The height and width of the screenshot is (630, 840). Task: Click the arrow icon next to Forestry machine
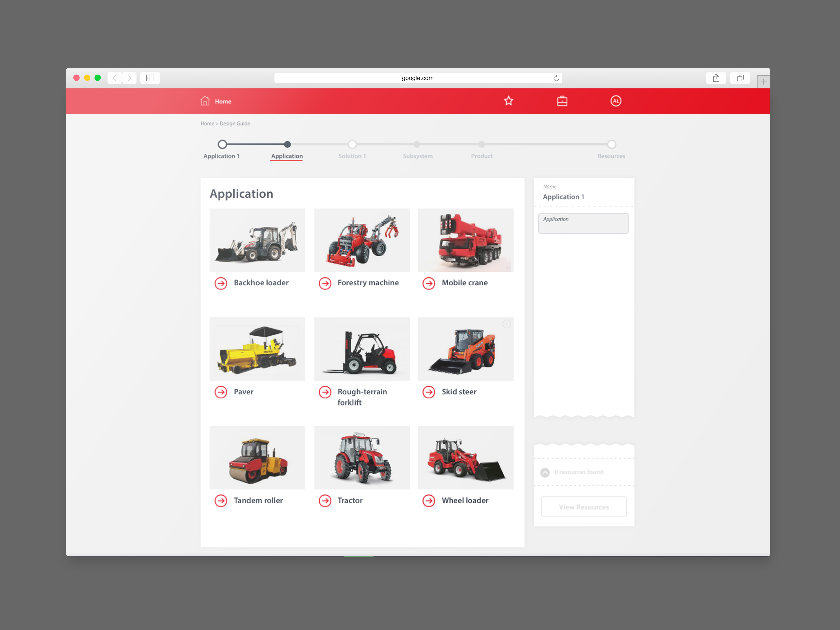325,283
